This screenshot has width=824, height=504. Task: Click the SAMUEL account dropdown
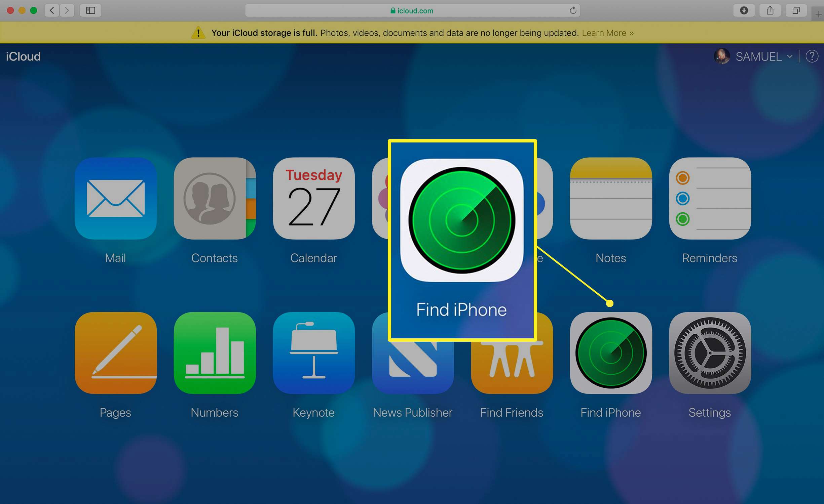(760, 56)
